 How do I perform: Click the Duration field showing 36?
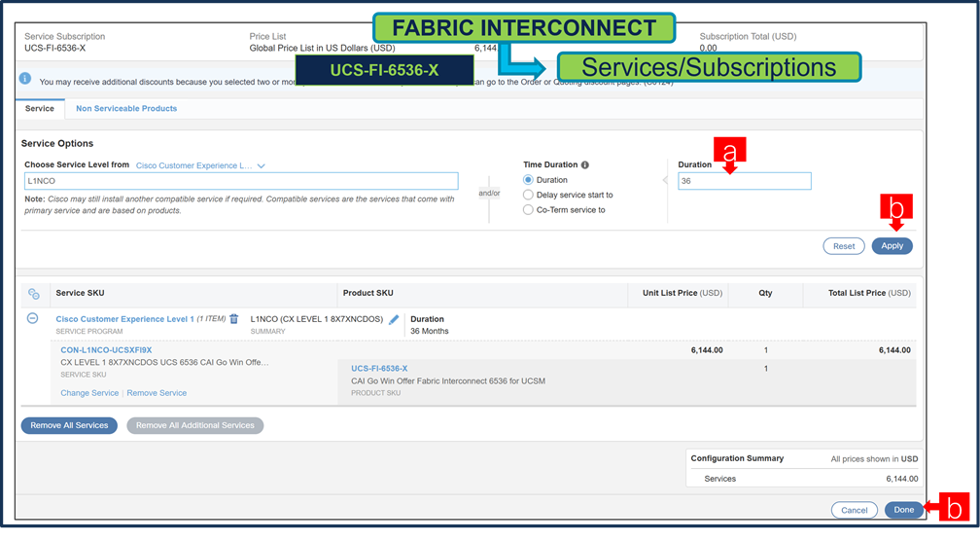point(745,181)
